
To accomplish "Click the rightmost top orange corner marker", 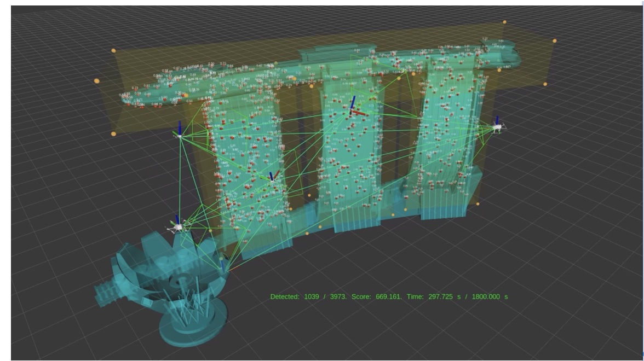I will [554, 40].
